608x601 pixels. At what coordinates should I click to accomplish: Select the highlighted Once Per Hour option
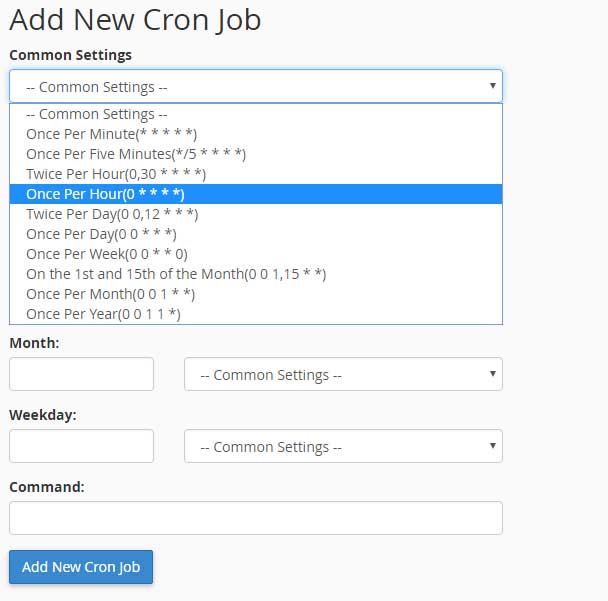(105, 194)
